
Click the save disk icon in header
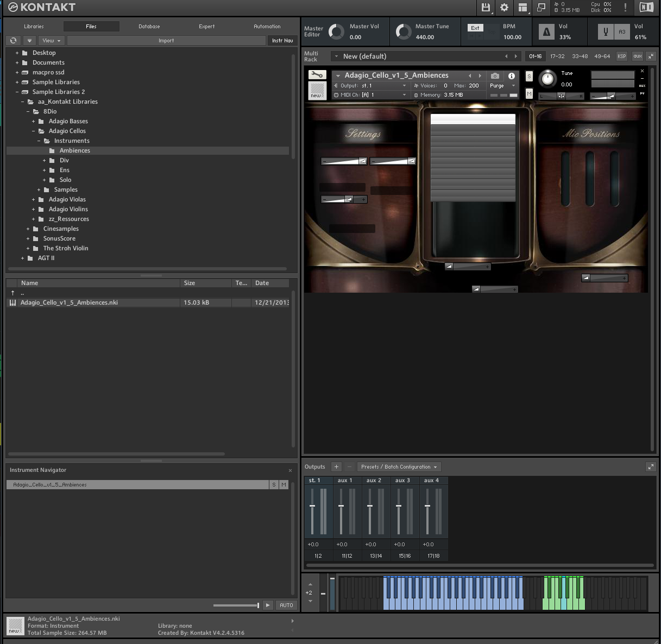(x=486, y=8)
